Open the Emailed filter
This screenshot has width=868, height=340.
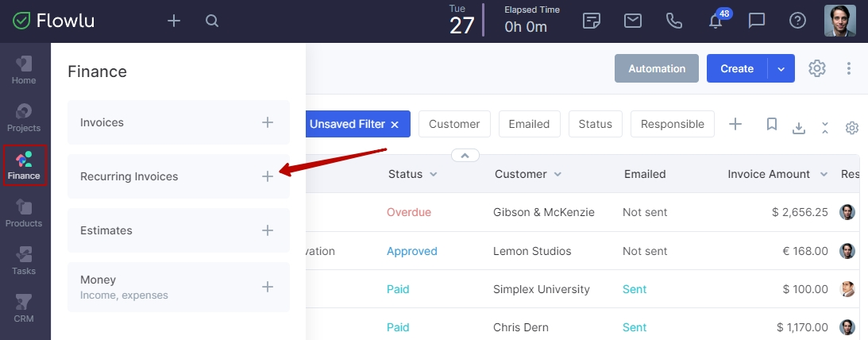pos(529,124)
